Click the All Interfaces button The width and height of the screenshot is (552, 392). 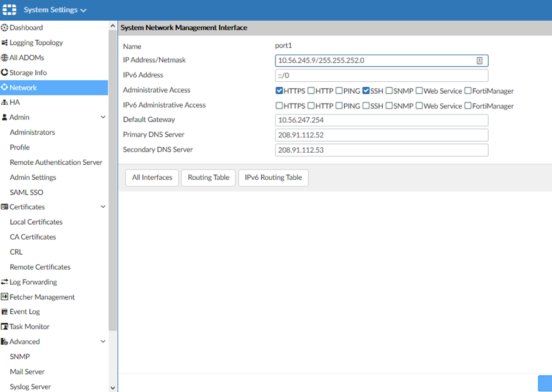coord(152,178)
